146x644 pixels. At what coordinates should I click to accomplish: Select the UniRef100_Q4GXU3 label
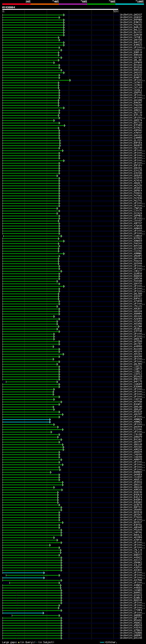tap(131, 72)
